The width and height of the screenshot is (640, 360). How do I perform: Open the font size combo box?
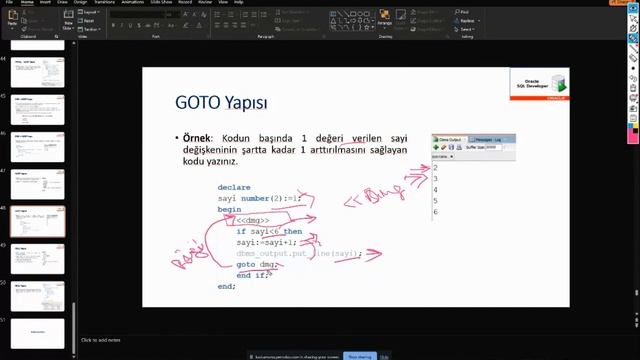click(x=173, y=15)
